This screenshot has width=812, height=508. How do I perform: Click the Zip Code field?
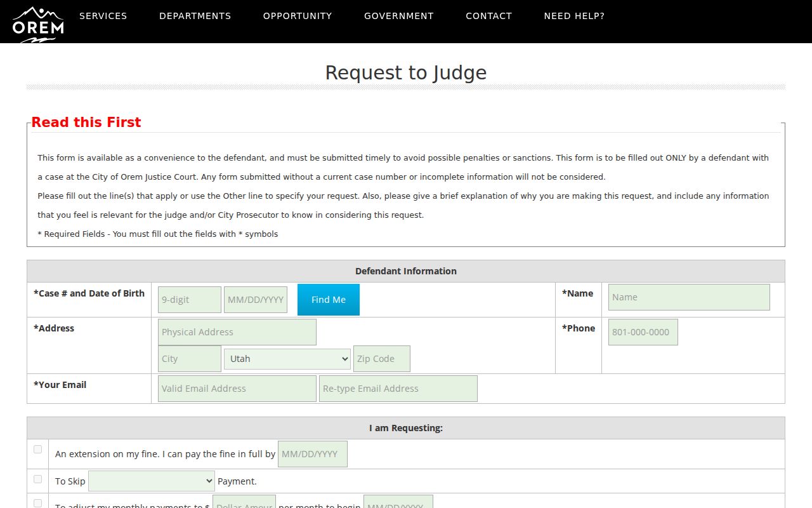point(382,359)
